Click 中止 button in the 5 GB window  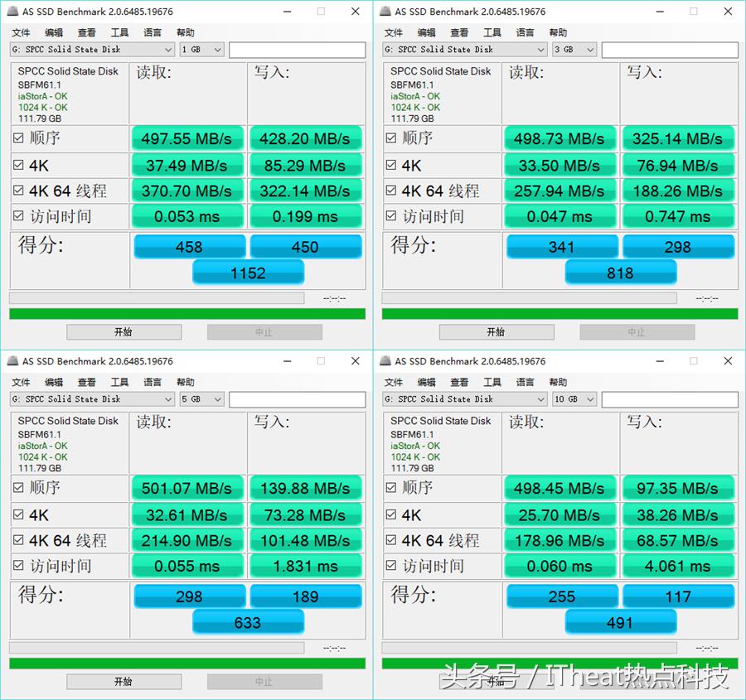(264, 682)
